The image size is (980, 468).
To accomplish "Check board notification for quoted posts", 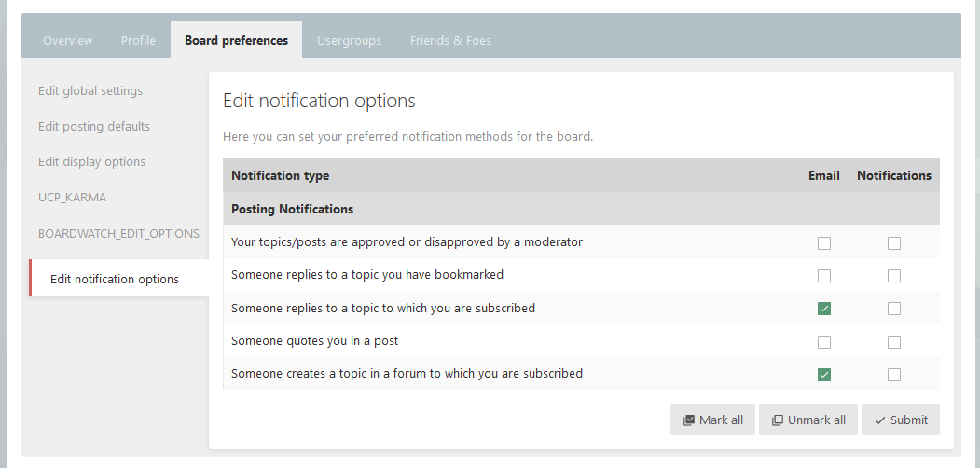I will (894, 342).
